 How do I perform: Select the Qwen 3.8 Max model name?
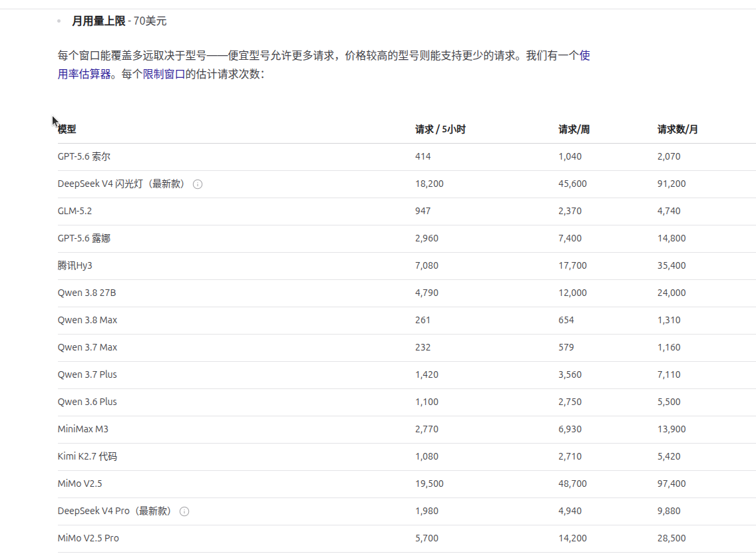click(87, 320)
